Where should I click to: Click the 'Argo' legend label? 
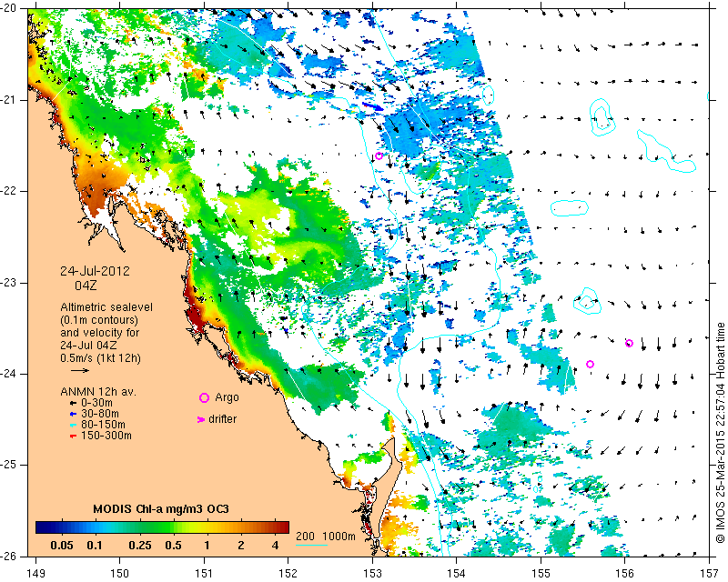pyautogui.click(x=227, y=397)
